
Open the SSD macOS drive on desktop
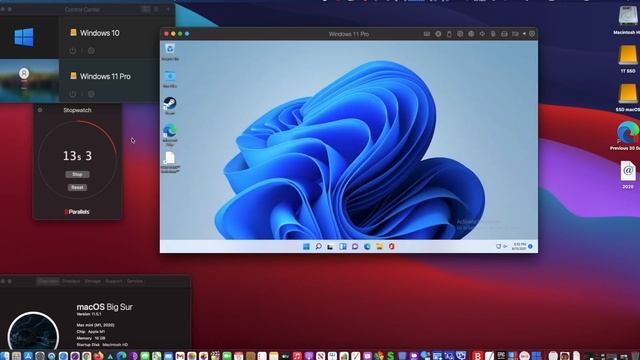[x=628, y=98]
